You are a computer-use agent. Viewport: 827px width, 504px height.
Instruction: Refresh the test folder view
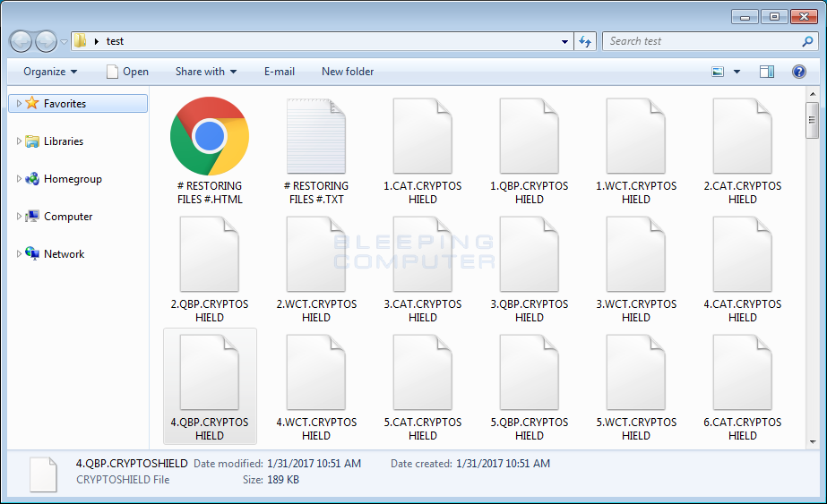tap(585, 41)
